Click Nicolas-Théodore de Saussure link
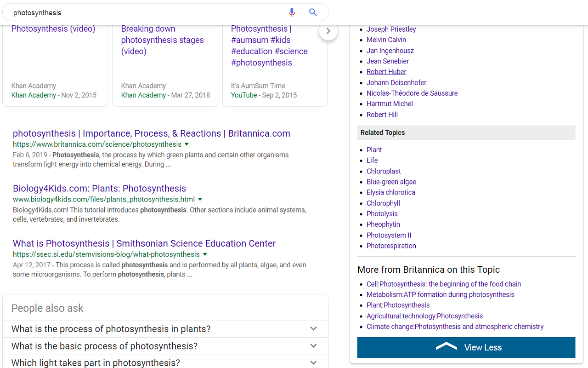This screenshot has height=368, width=588. pos(412,93)
